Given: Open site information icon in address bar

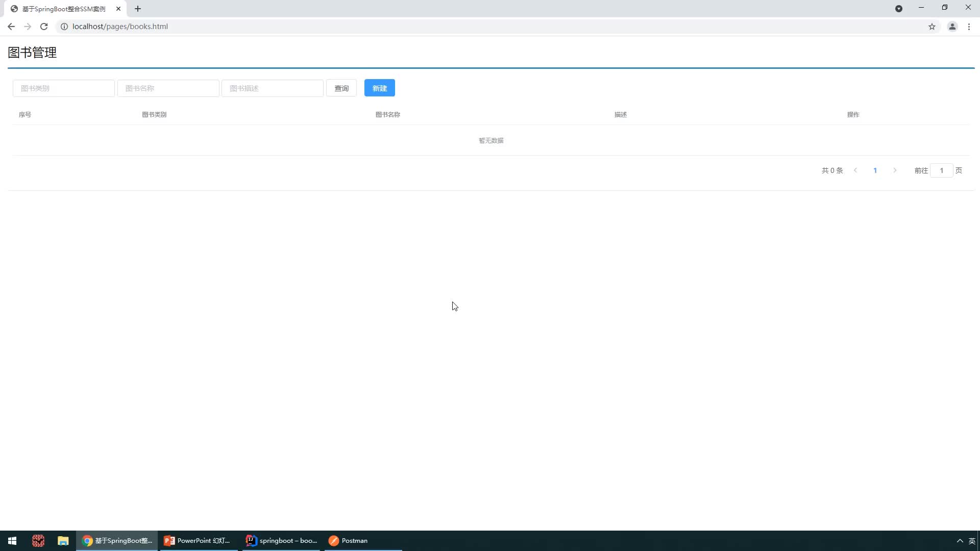Looking at the screenshot, I should [64, 27].
